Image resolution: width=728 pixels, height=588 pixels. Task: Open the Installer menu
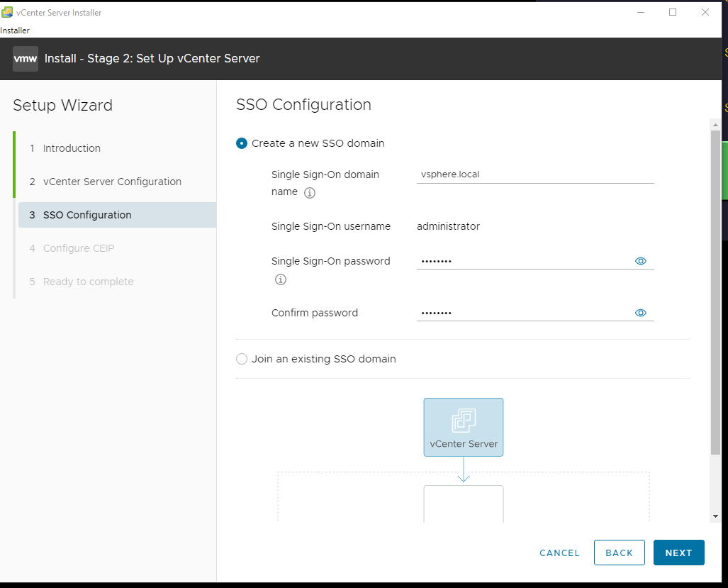pos(15,30)
